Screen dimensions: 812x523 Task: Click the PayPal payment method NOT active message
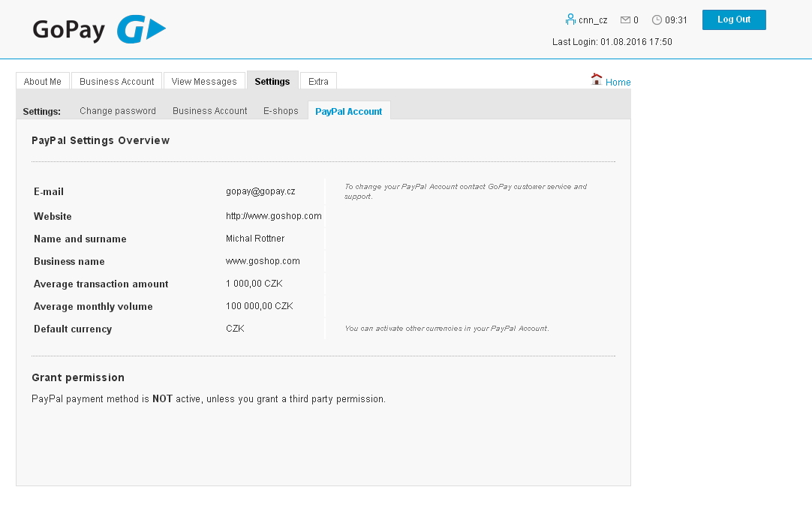[x=209, y=398]
